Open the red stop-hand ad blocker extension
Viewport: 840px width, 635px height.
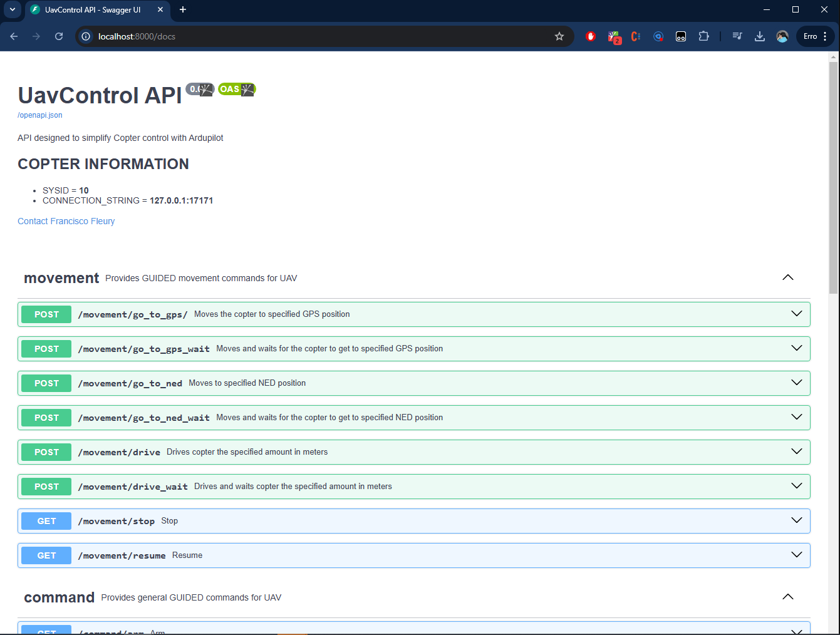(x=591, y=36)
